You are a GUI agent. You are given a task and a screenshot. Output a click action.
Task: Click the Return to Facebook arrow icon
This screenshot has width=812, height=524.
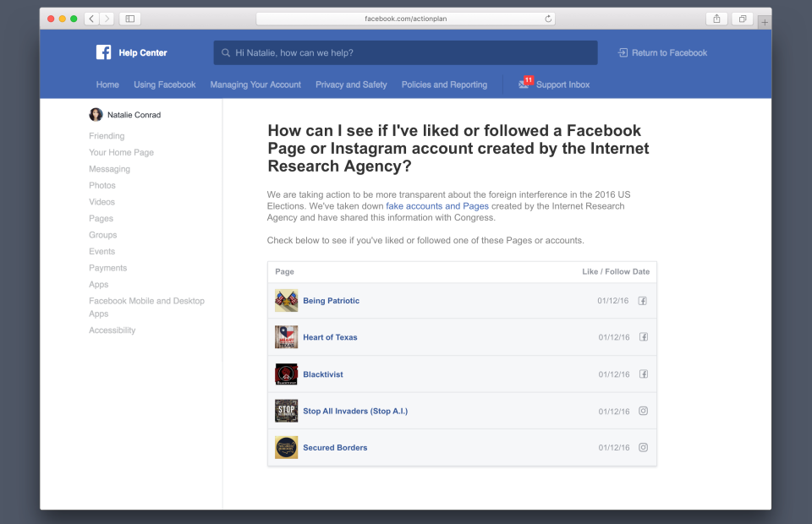coord(623,52)
